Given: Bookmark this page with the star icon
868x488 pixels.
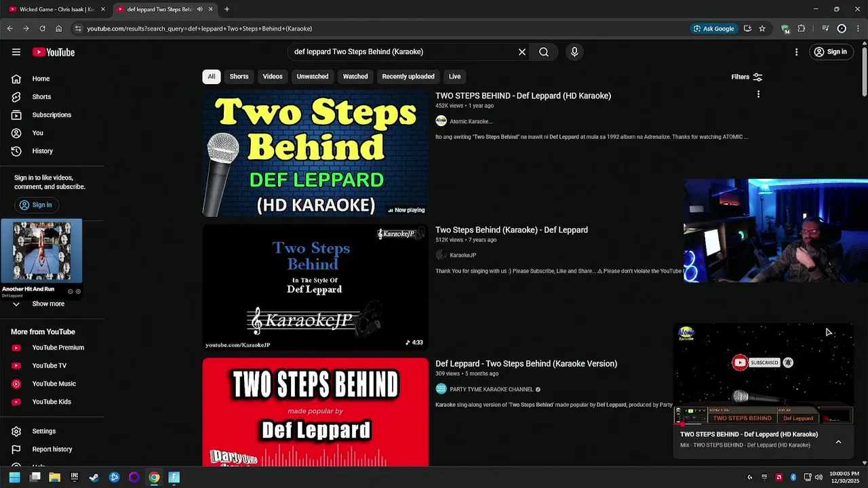Looking at the screenshot, I should [x=762, y=28].
